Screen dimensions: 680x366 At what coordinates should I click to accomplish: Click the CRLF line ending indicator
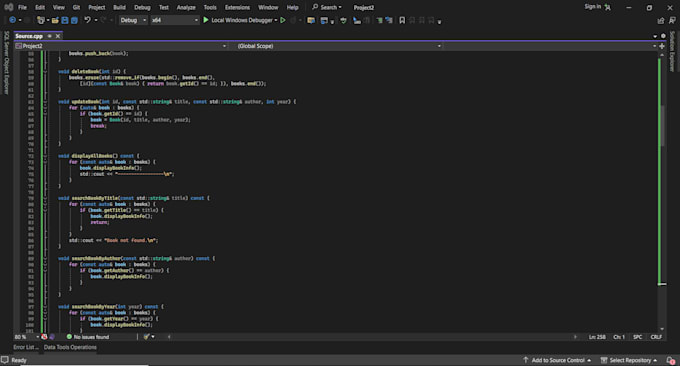[x=656, y=337]
